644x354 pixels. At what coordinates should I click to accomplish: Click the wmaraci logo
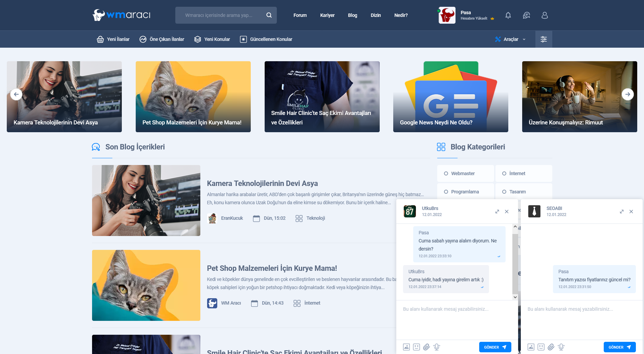pyautogui.click(x=121, y=15)
